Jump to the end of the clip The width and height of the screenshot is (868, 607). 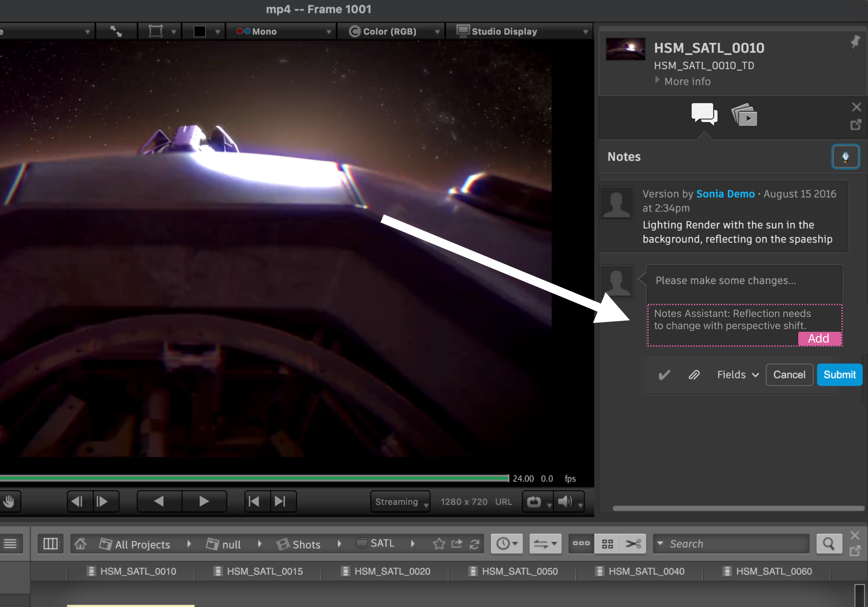tap(280, 501)
